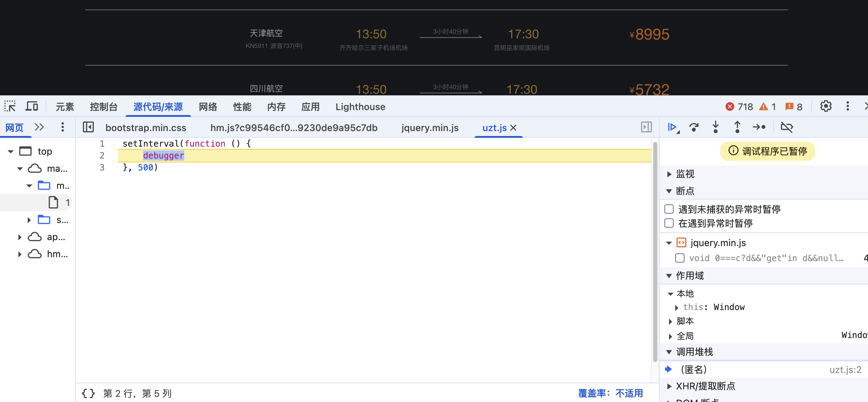Viewport: 868px width, 402px height.
Task: Click the pretty print braces icon
Action: coord(88,393)
